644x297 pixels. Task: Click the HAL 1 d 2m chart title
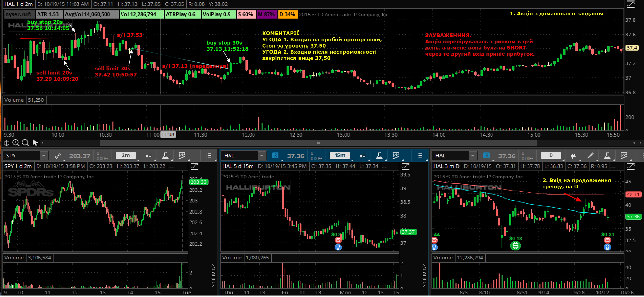[19, 4]
